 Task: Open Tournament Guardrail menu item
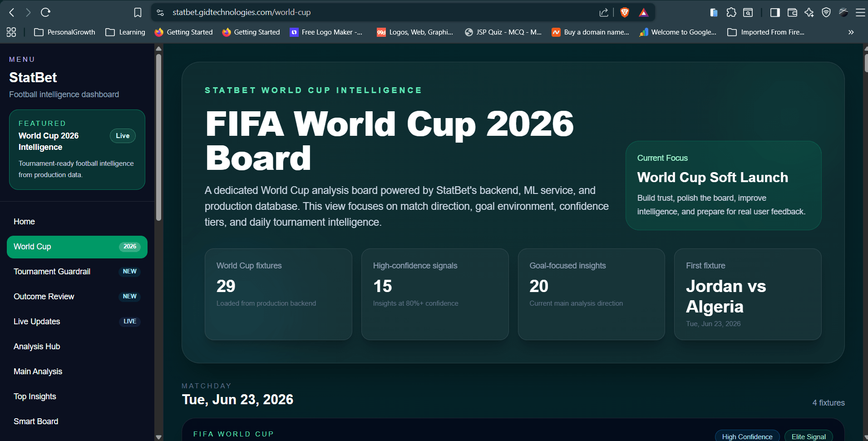tap(77, 272)
